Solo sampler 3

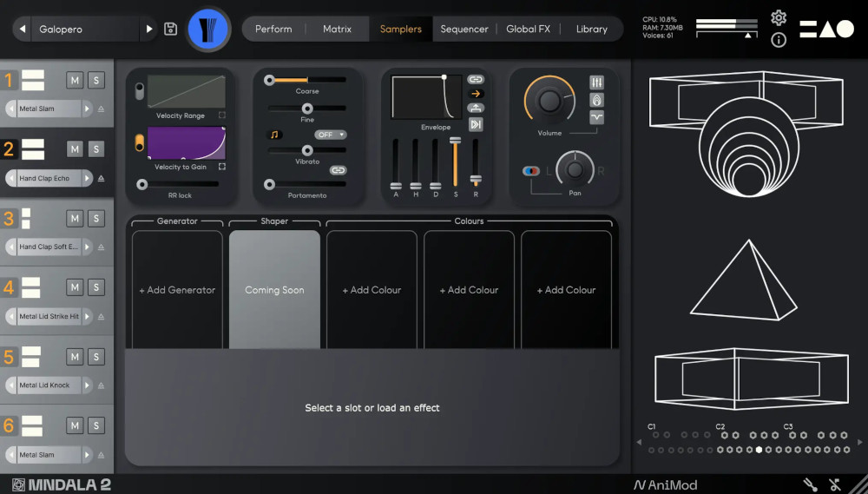tap(95, 218)
